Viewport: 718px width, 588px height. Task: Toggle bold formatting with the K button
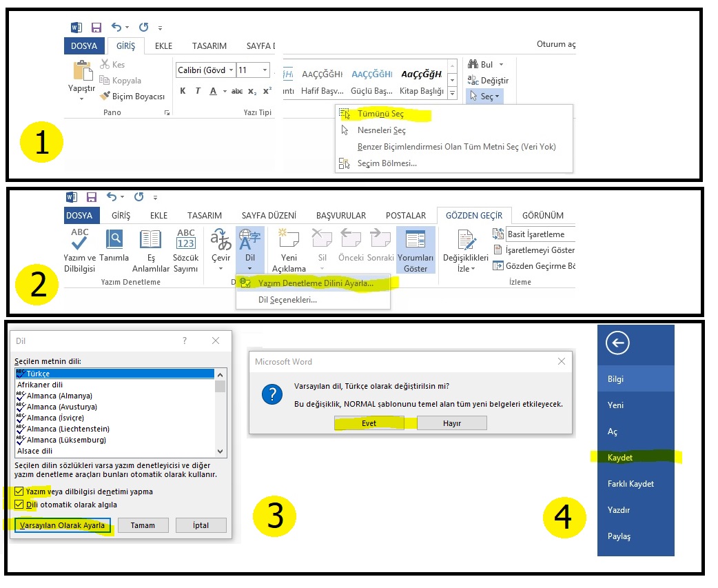click(183, 91)
